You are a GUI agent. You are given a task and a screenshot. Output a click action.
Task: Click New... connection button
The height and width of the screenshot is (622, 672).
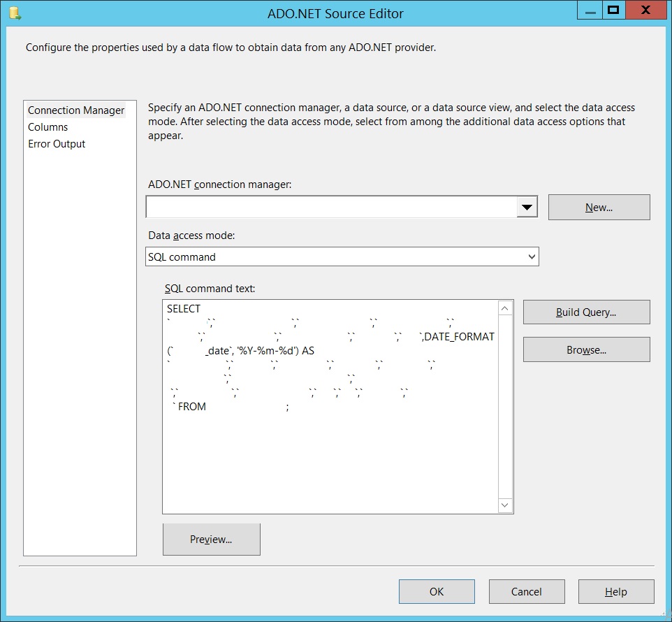(x=599, y=208)
